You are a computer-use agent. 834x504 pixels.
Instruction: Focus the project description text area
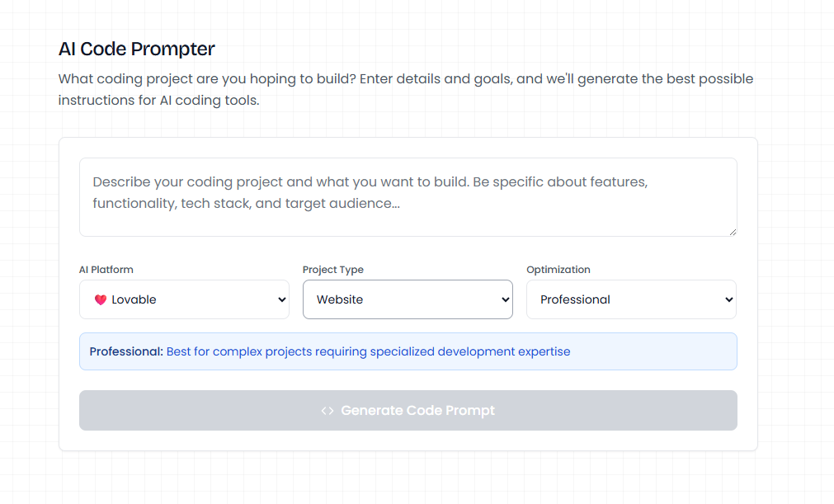[408, 197]
